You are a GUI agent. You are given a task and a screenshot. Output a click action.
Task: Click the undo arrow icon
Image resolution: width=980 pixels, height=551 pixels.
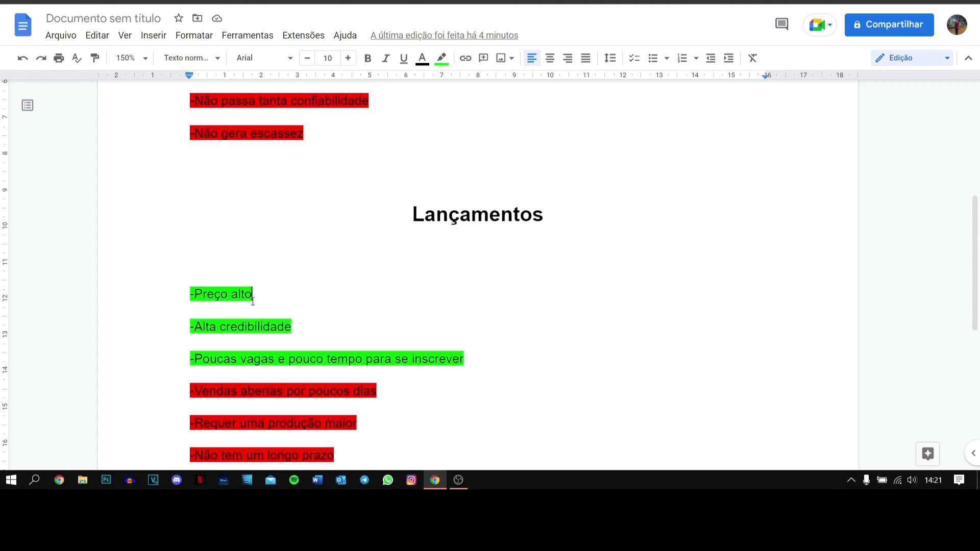pyautogui.click(x=22, y=58)
